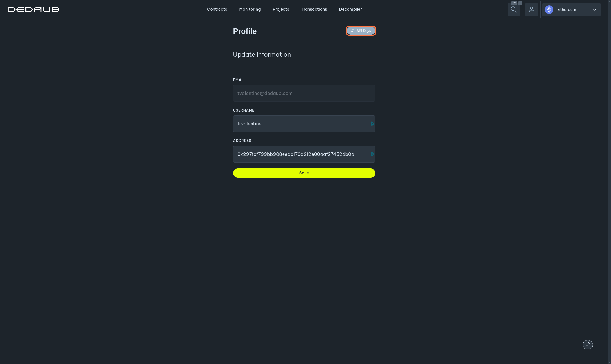Open the document icon at bottom right
This screenshot has height=364, width=611.
tap(588, 345)
